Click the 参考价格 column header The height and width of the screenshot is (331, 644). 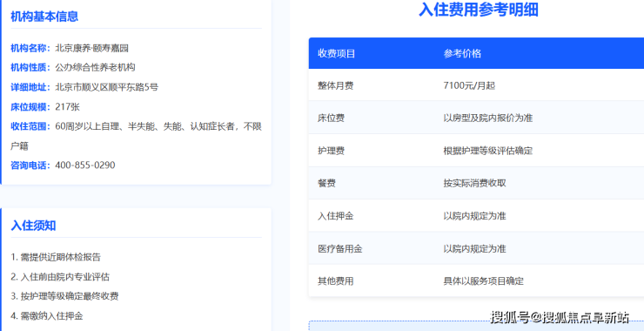[x=462, y=53]
